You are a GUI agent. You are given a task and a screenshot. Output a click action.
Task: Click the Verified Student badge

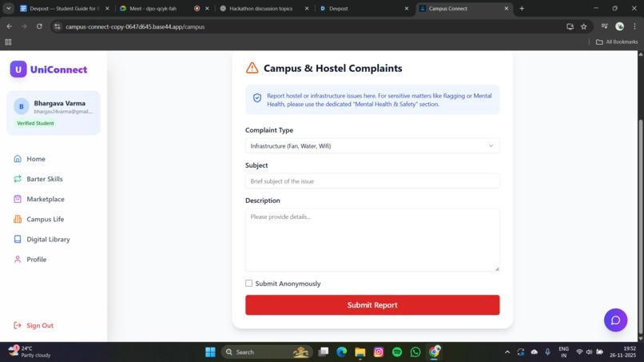(35, 123)
